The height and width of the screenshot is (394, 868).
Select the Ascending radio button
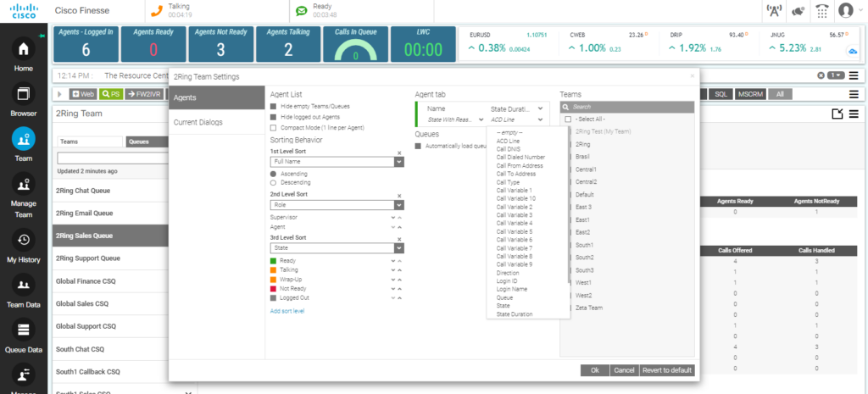pos(273,174)
